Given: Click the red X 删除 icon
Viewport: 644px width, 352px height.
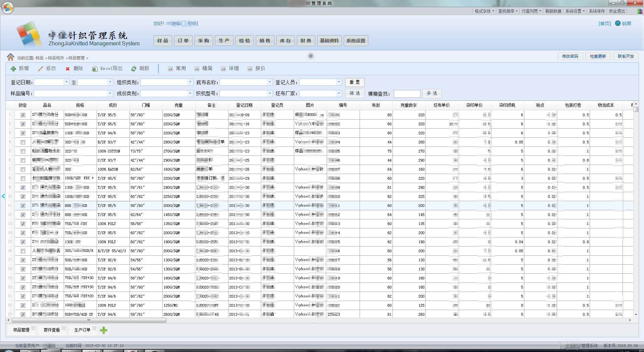Looking at the screenshot, I should (x=68, y=69).
